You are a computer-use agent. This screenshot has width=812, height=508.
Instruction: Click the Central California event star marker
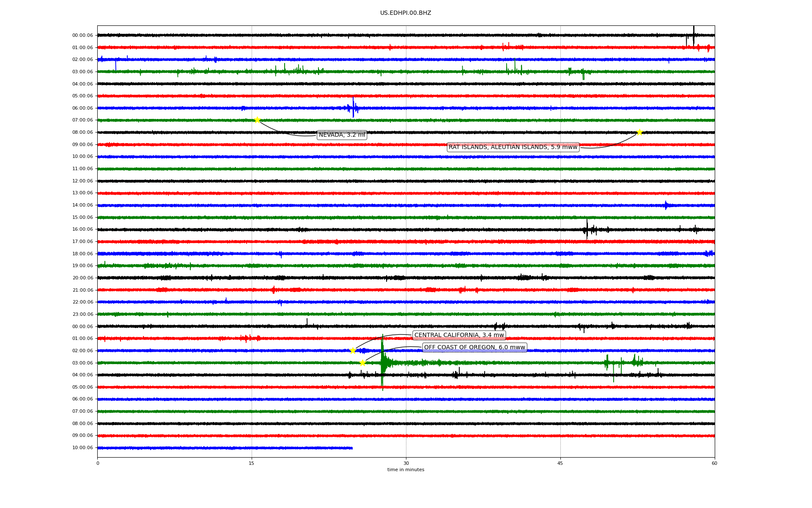pos(353,351)
